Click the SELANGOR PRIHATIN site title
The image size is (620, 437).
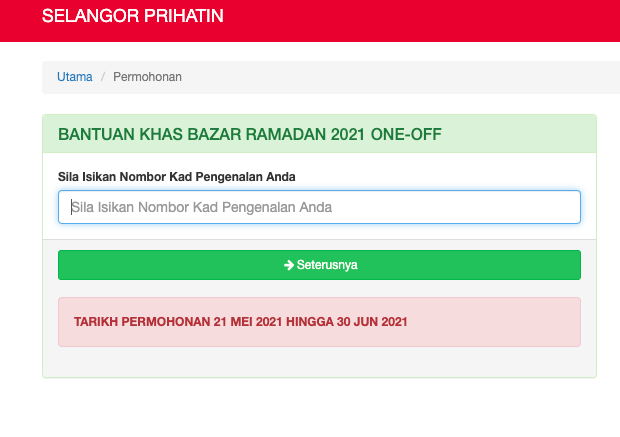coord(133,16)
